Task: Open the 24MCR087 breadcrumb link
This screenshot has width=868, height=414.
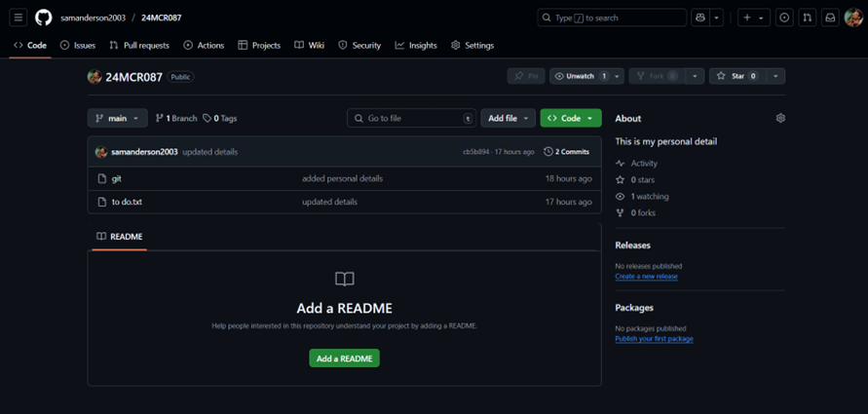Action: (x=161, y=18)
